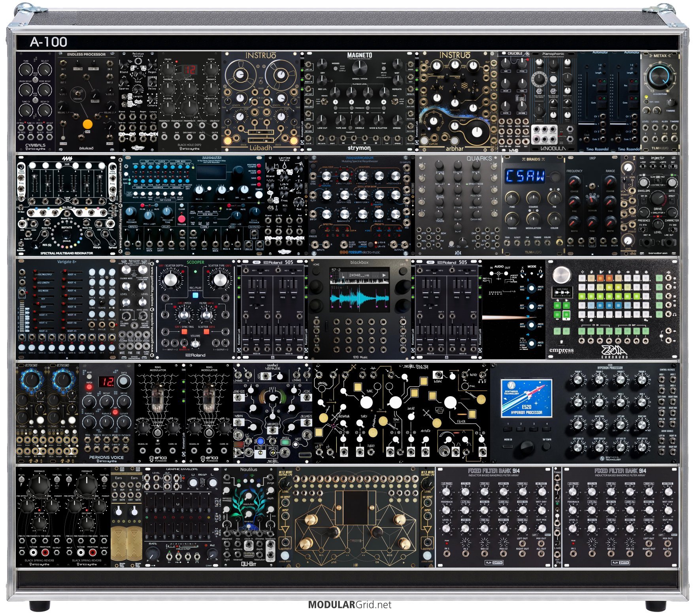Image resolution: width=700 pixels, height=613 pixels.
Task: Select the DRIVE knob on the injectr module
Action: 658,198
